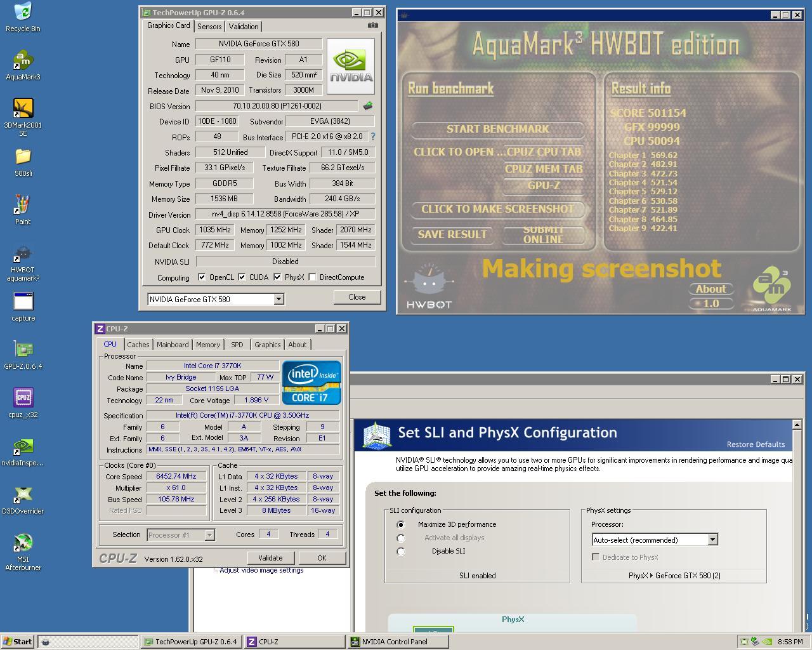Switch to TechPowerUp GPU-Z taskbar button

tap(192, 642)
